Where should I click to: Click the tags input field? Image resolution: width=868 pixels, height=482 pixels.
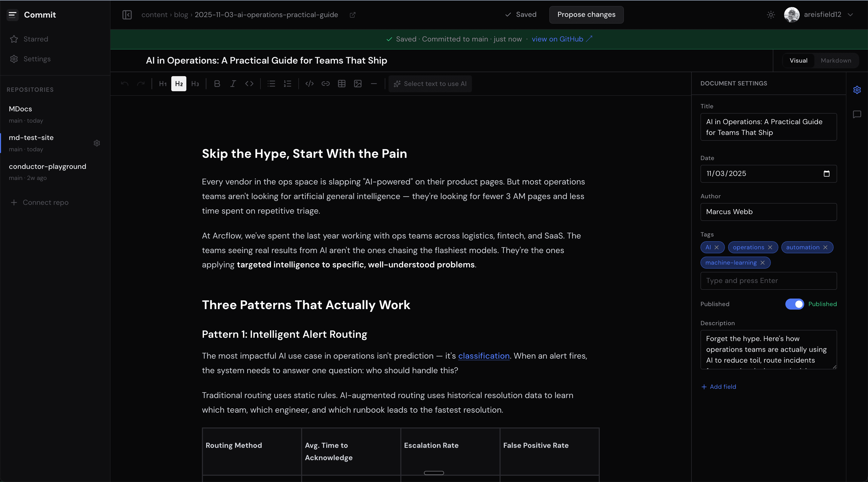(768, 280)
